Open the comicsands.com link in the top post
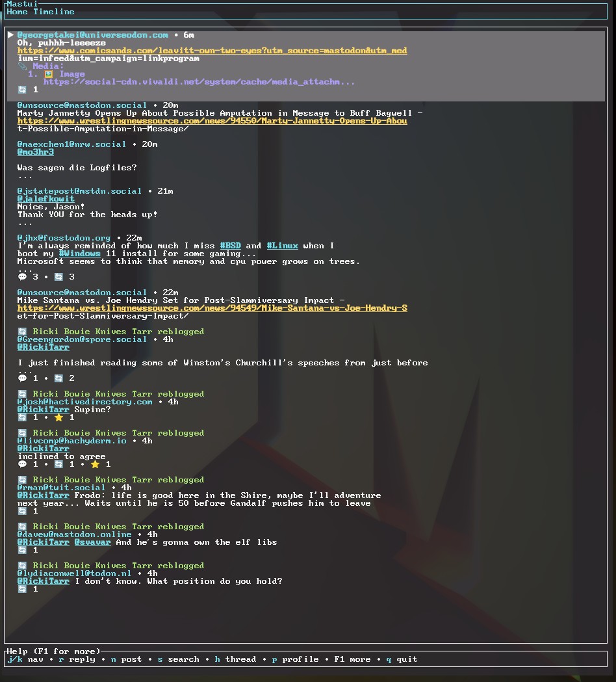 pyautogui.click(x=212, y=51)
